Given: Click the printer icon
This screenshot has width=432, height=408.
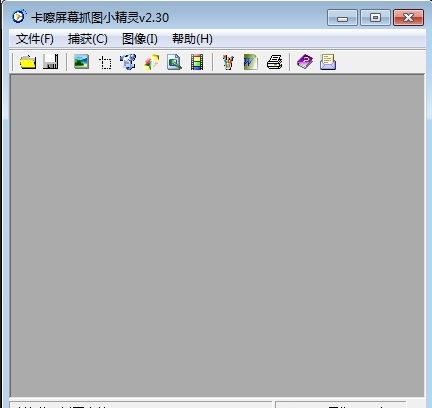Looking at the screenshot, I should pyautogui.click(x=274, y=62).
